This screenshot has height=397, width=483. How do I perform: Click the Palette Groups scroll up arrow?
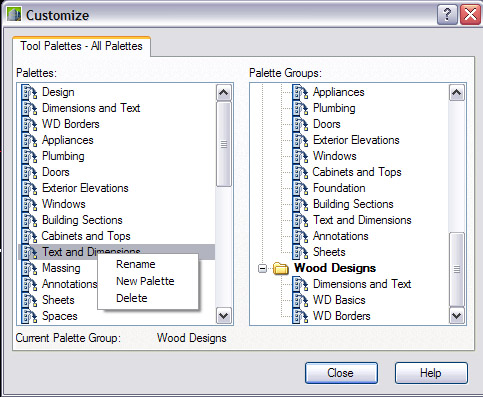tap(456, 92)
